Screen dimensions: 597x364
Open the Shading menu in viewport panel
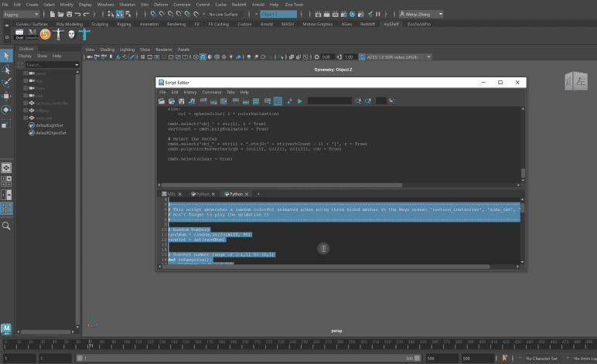pos(107,49)
